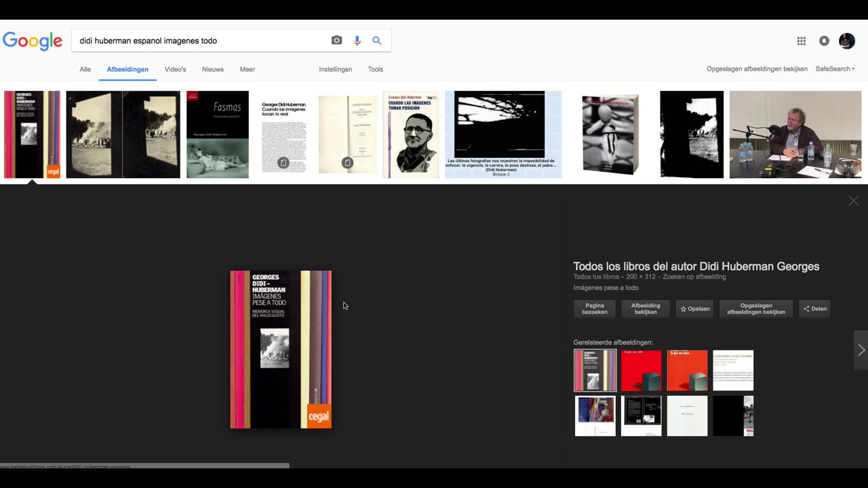868x488 pixels.
Task: Share the image with Delen button
Action: click(815, 309)
